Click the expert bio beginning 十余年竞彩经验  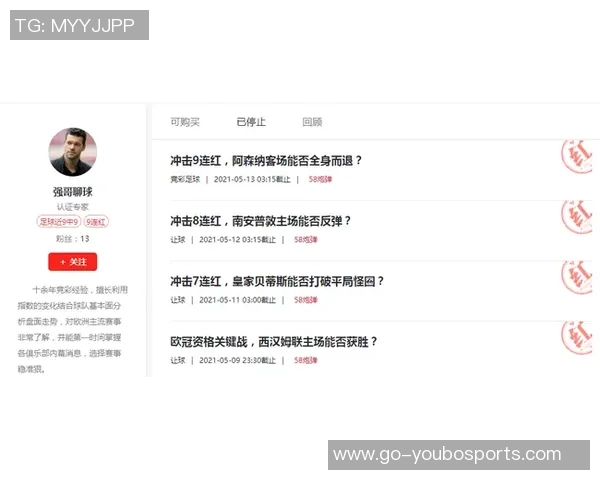click(x=73, y=330)
